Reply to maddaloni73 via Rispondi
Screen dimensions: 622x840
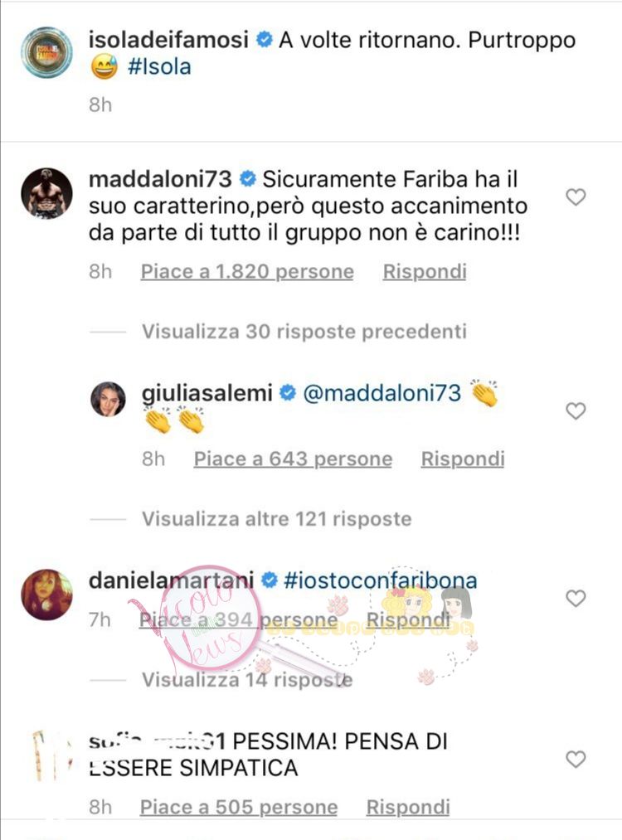(x=425, y=272)
